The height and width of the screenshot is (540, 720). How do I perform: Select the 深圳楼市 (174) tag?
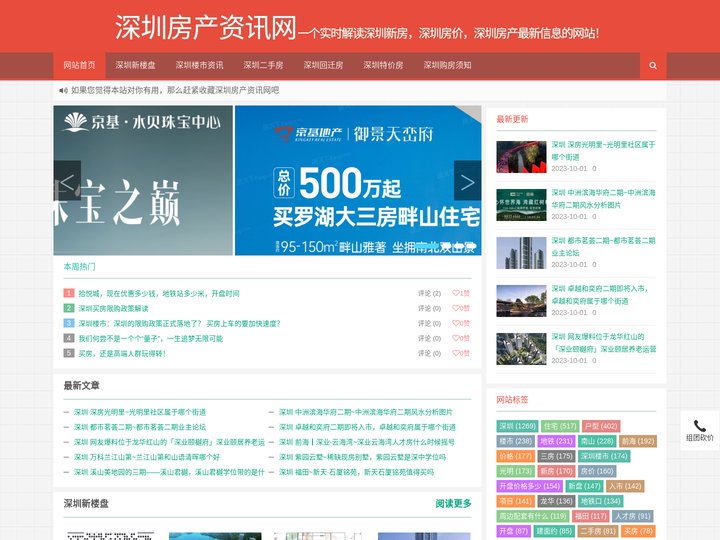point(604,456)
